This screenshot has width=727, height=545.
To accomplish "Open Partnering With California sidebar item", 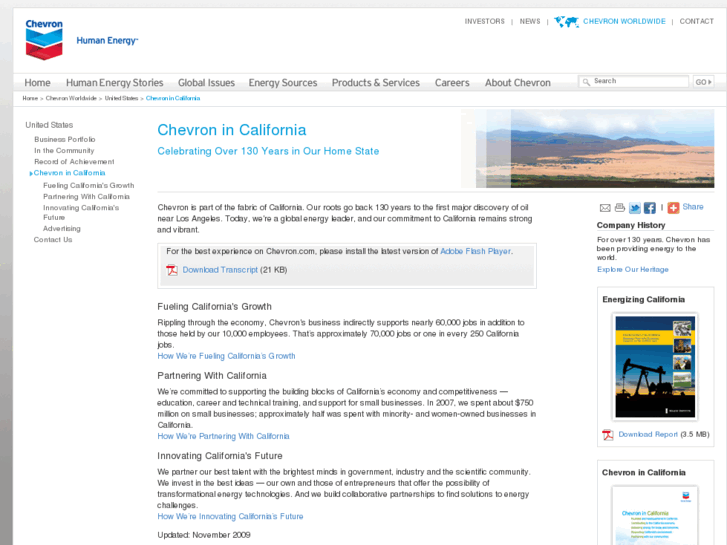I will click(x=86, y=196).
